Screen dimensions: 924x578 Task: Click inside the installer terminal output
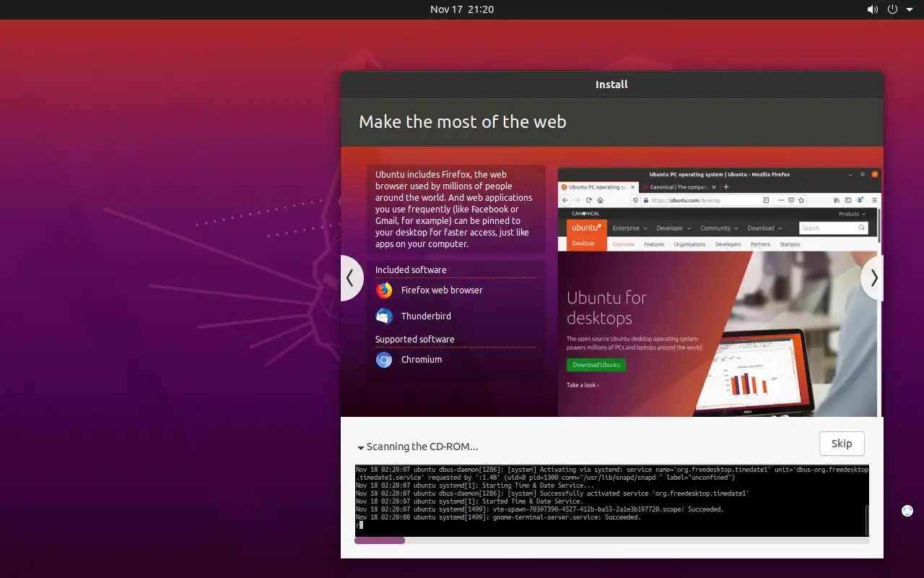point(610,501)
